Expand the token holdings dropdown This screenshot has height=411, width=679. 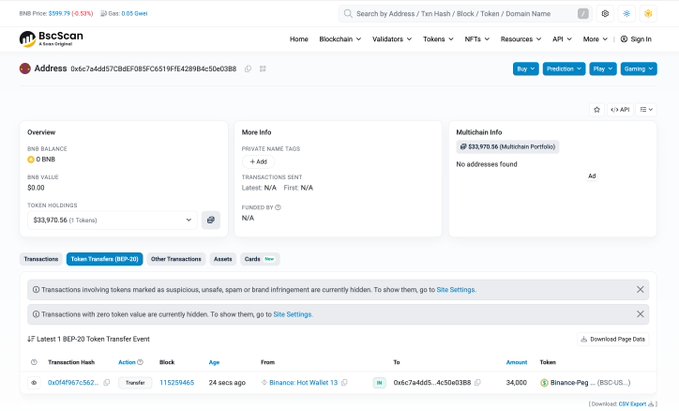pos(112,220)
